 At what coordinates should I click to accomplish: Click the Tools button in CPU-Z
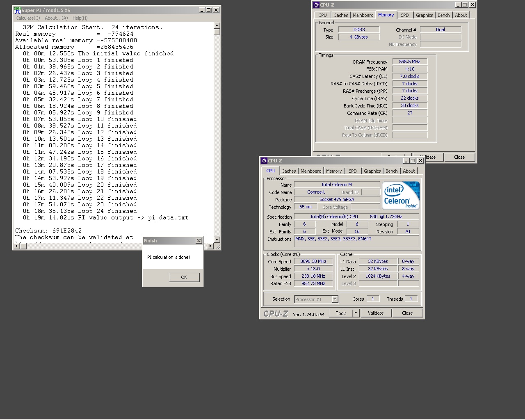click(x=341, y=313)
